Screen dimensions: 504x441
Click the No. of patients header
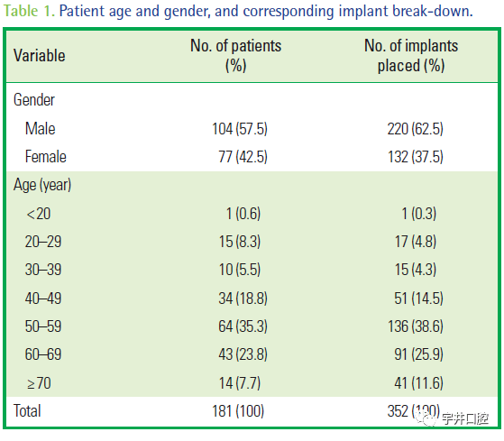point(235,55)
